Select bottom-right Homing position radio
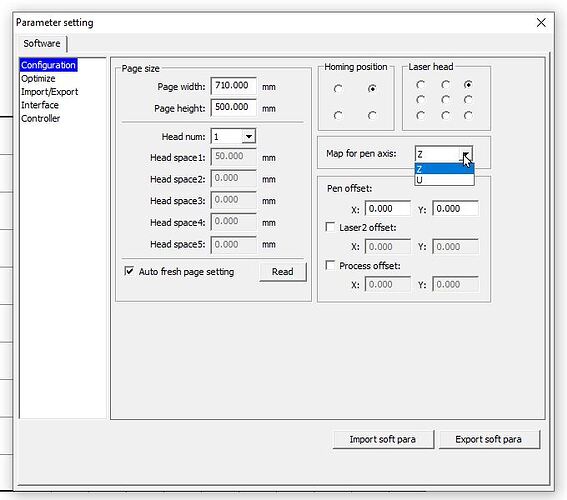 pos(372,115)
